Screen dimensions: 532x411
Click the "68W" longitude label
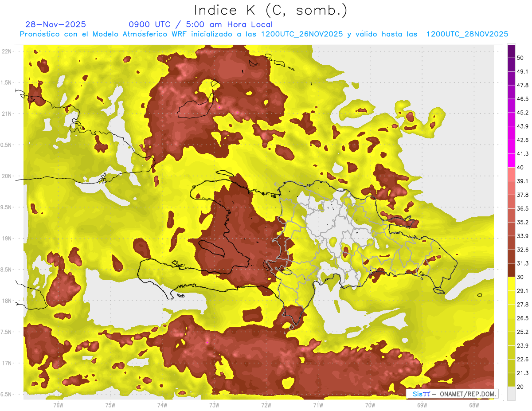coord(474,404)
